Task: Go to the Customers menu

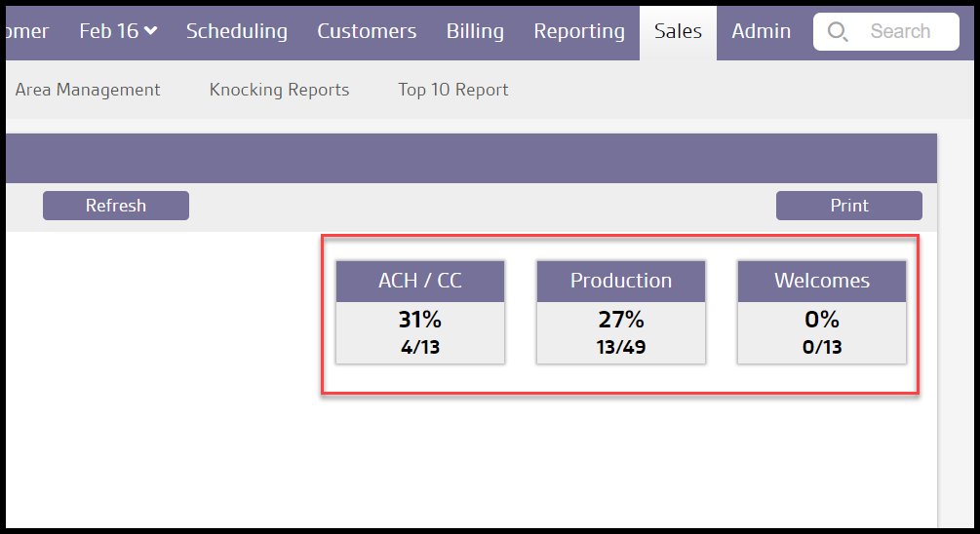Action: point(367,31)
